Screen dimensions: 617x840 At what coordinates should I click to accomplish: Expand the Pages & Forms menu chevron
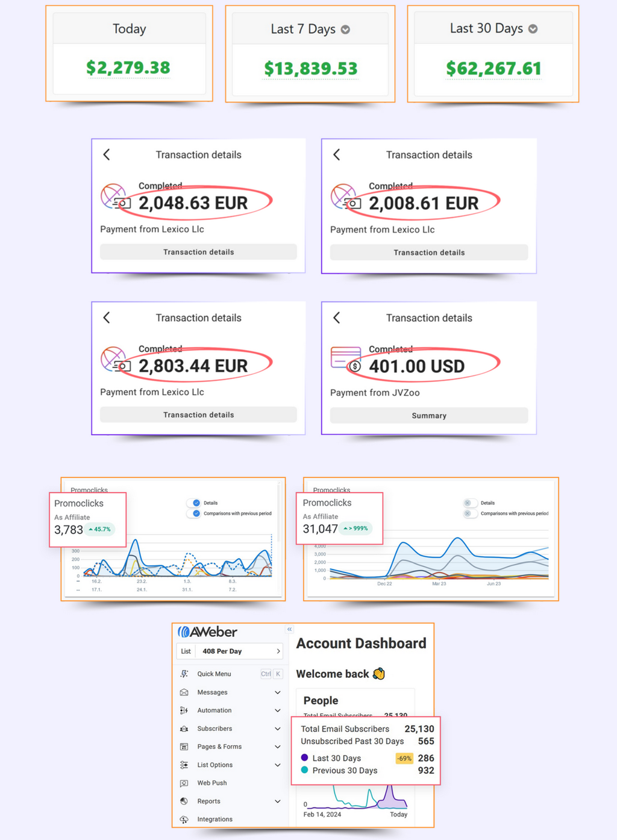(278, 747)
